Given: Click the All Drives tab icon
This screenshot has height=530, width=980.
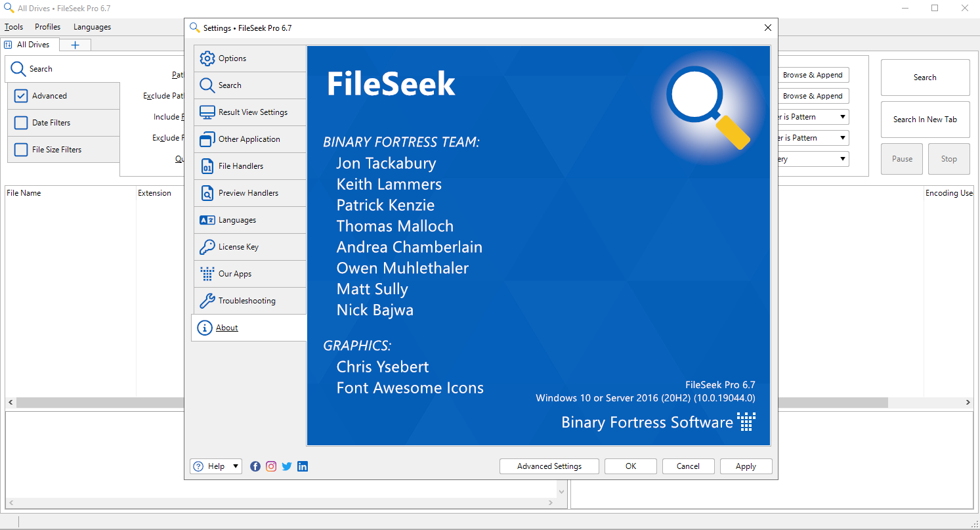Looking at the screenshot, I should [9, 45].
